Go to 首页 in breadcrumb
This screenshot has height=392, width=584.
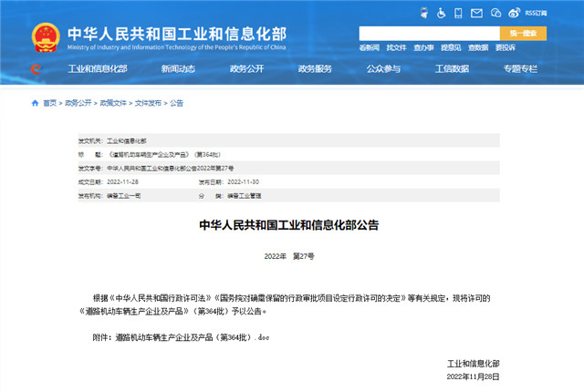click(x=50, y=103)
